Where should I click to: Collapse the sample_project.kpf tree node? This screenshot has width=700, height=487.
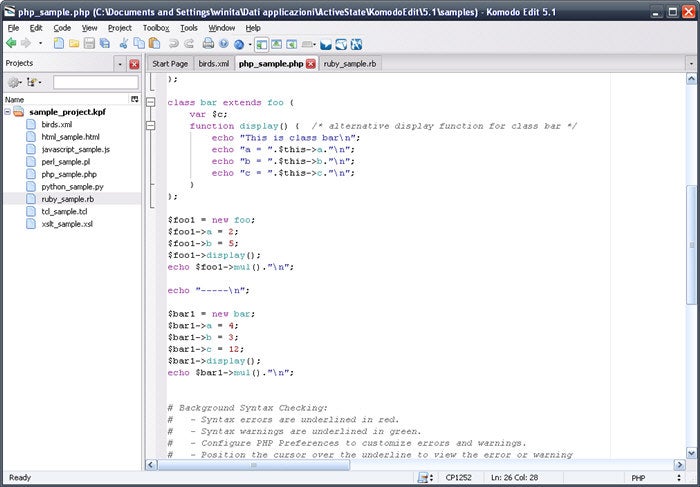[x=7, y=112]
